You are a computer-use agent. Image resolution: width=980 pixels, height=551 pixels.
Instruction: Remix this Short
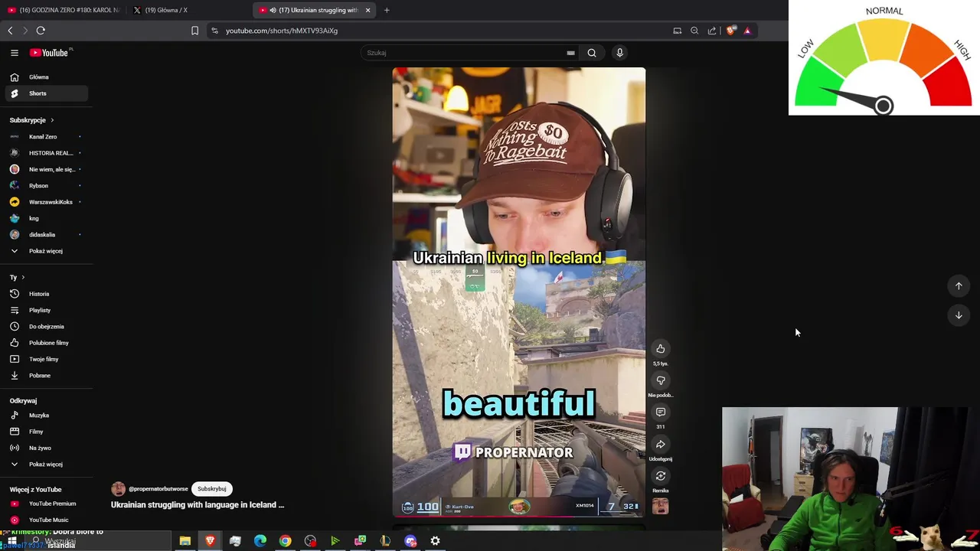pyautogui.click(x=661, y=476)
